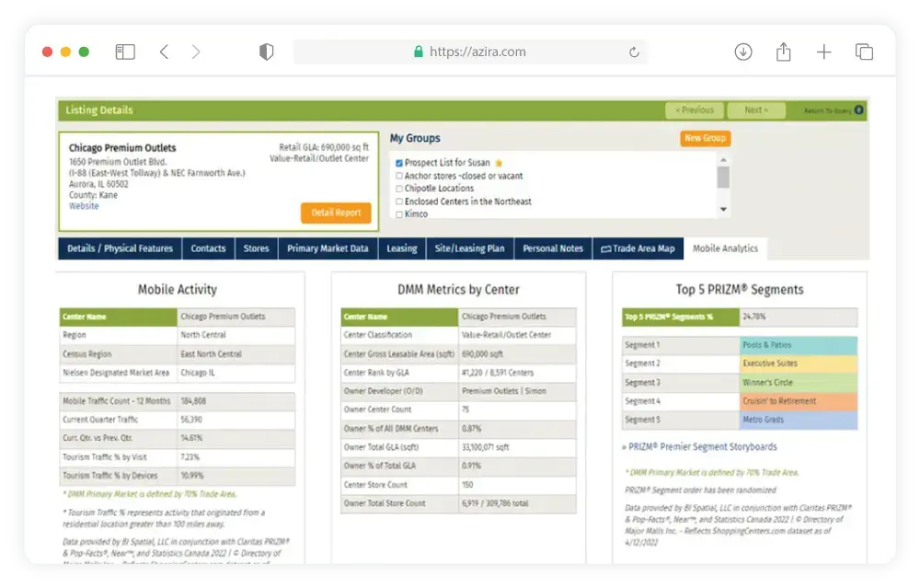Open Details / Physical Features tab
Image resolution: width=920 pixels, height=588 pixels.
tap(120, 248)
